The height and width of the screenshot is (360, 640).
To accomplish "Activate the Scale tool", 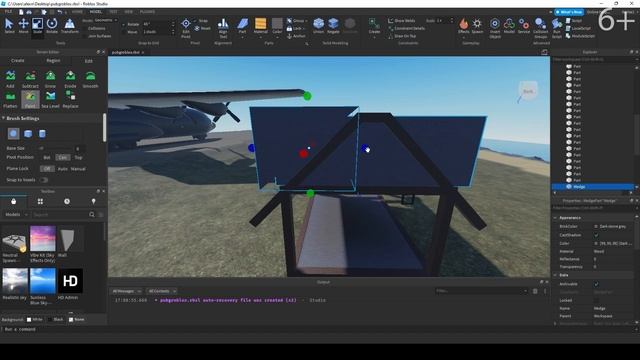I will tap(37, 26).
